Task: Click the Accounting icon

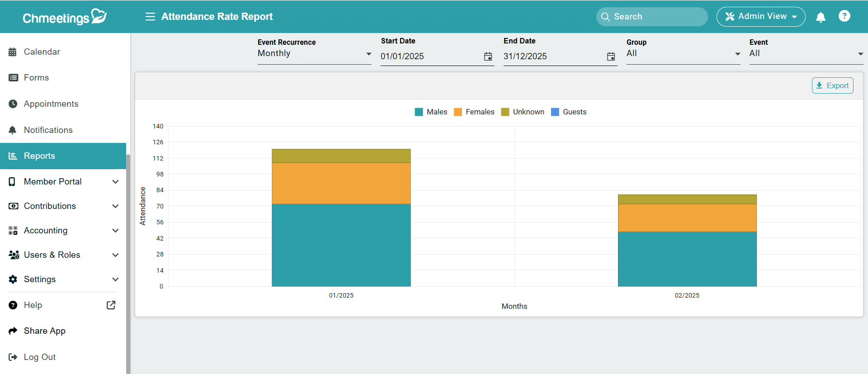Action: [13, 231]
